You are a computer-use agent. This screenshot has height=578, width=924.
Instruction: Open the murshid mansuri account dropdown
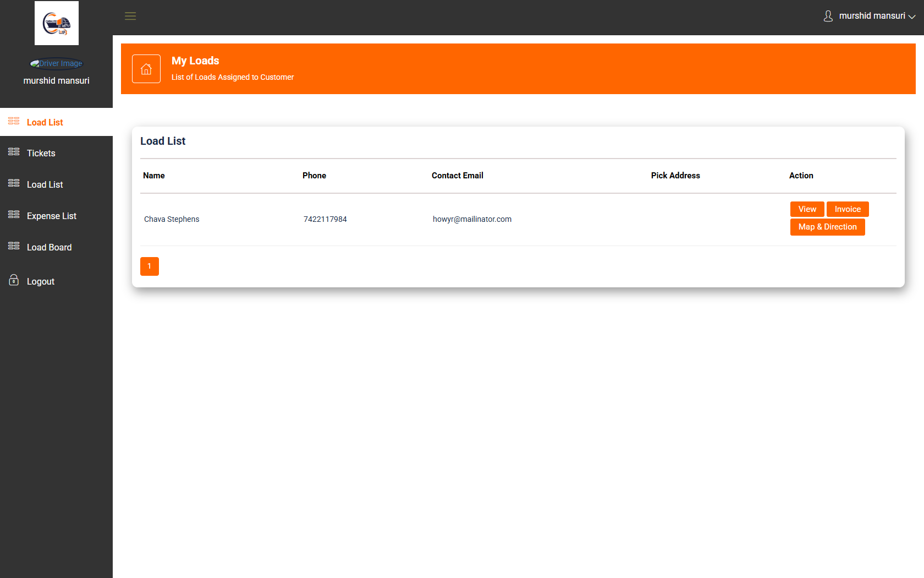click(x=871, y=16)
